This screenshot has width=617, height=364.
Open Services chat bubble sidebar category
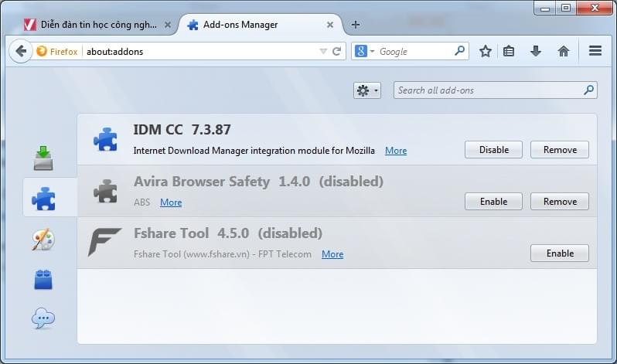pyautogui.click(x=43, y=318)
